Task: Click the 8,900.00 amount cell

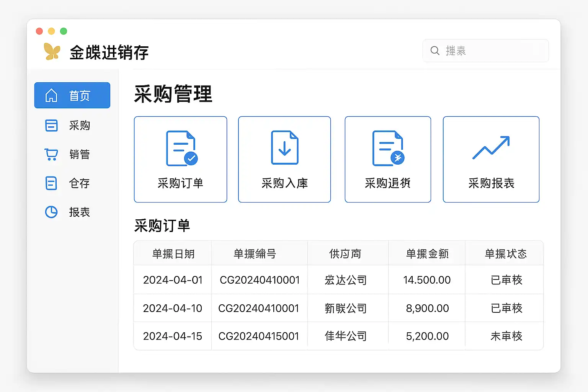Action: tap(427, 308)
